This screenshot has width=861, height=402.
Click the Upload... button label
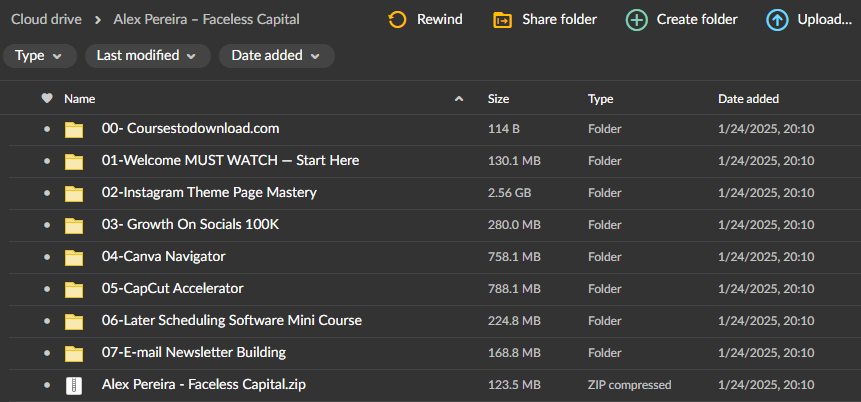tap(825, 20)
